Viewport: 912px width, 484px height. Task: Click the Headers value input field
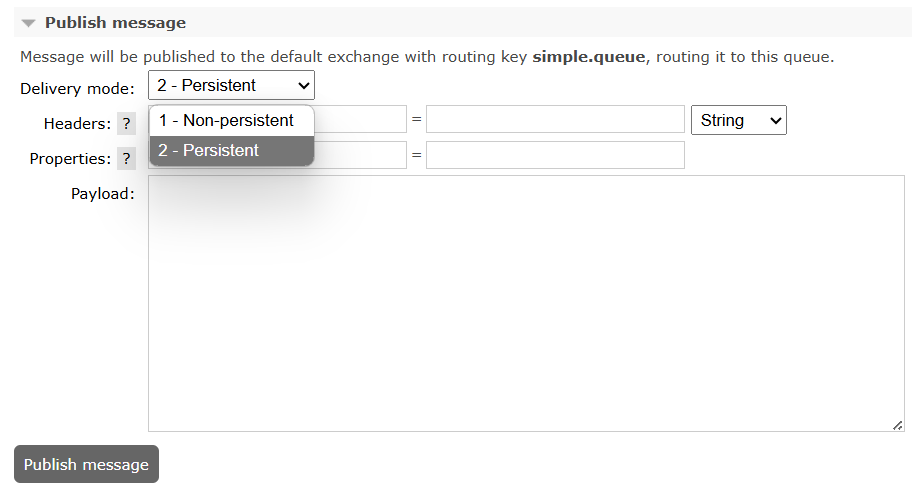click(x=555, y=119)
